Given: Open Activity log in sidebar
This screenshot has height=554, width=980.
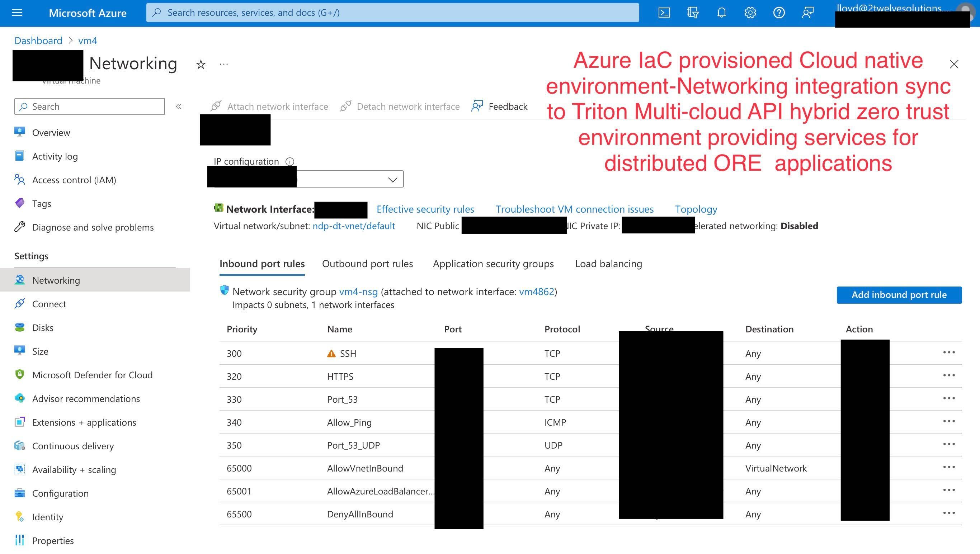Looking at the screenshot, I should pos(55,156).
